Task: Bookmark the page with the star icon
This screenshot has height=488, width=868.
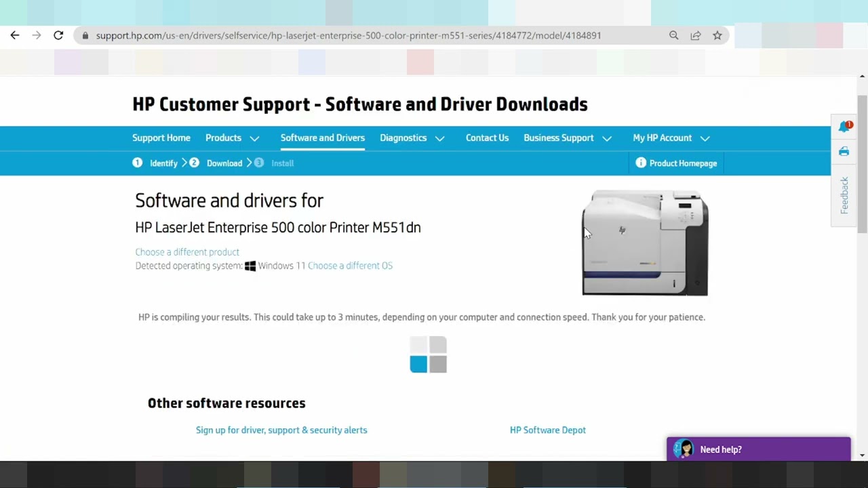Action: (717, 35)
